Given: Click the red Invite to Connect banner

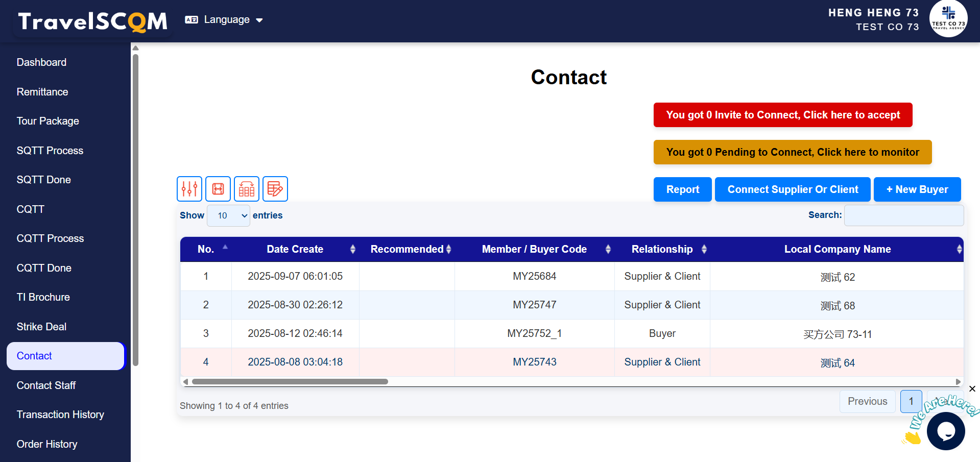Looking at the screenshot, I should [782, 115].
